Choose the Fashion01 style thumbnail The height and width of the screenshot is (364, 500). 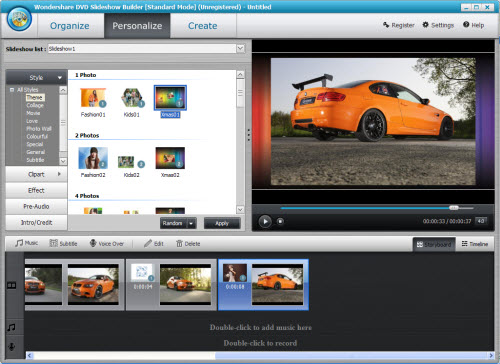tap(93, 98)
